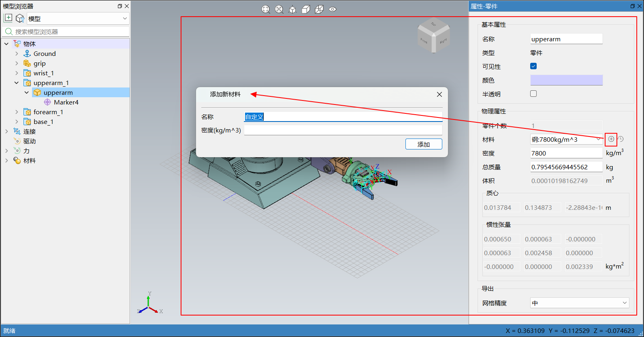644x337 pixels.
Task: Select Marker4 in the model tree
Action: click(x=66, y=102)
